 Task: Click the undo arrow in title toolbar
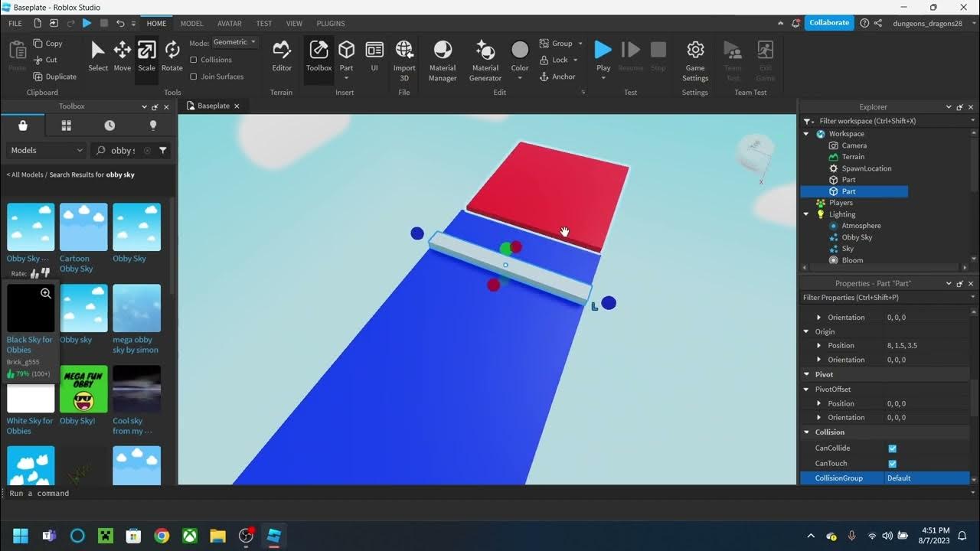pyautogui.click(x=120, y=24)
